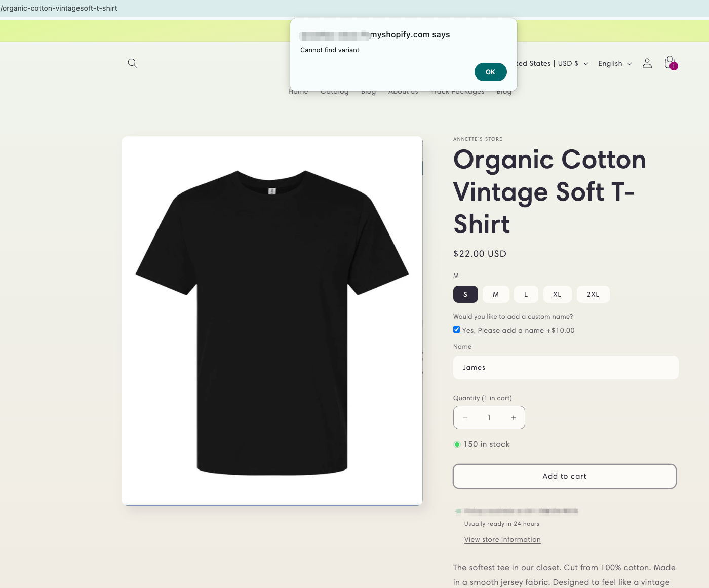Click the Add to cart button
Image resolution: width=709 pixels, height=588 pixels.
pos(564,476)
